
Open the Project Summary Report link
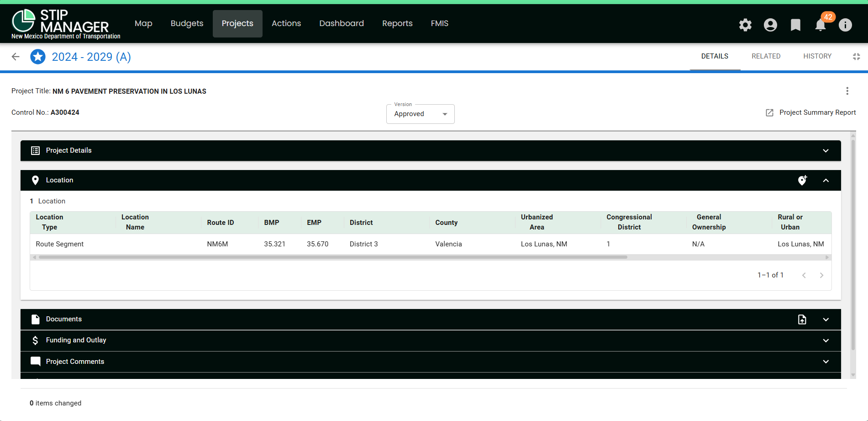[x=817, y=112]
